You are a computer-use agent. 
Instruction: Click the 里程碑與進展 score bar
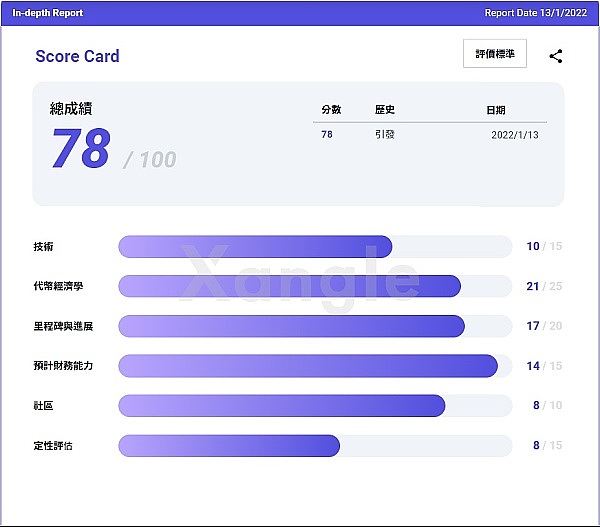tap(315, 326)
